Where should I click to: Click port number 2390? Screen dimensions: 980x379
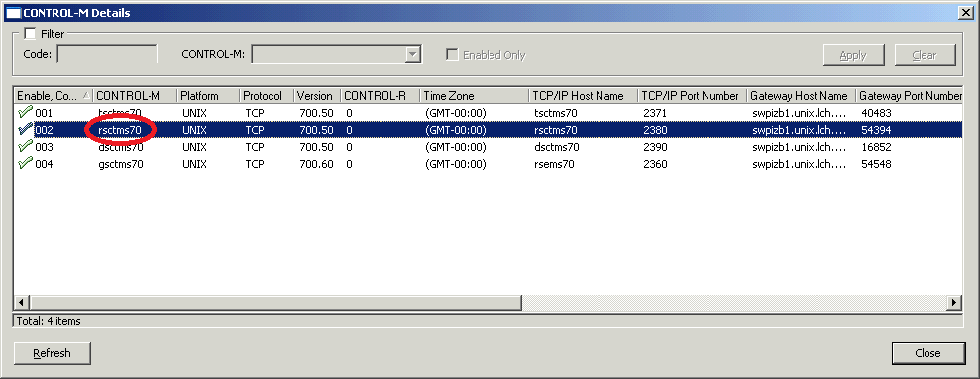coord(655,147)
